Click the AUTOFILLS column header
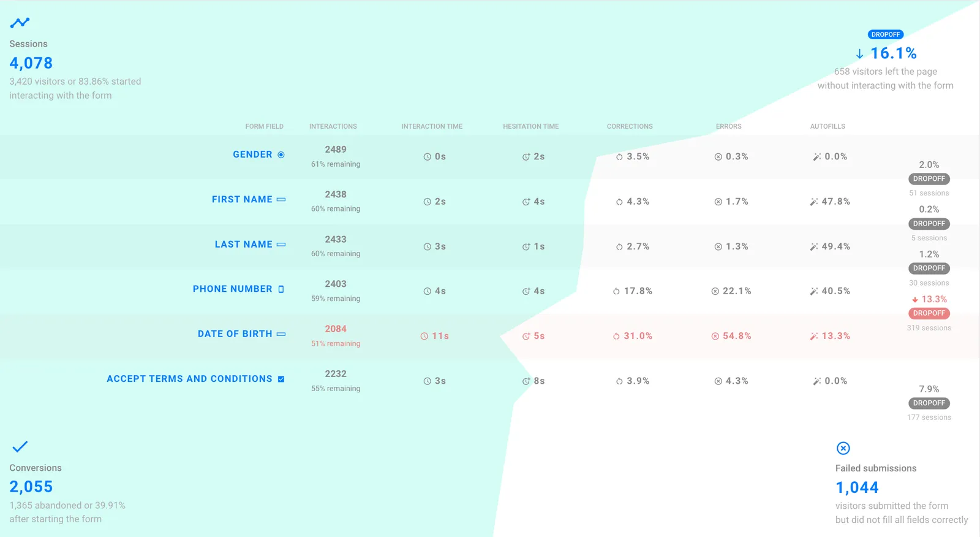980x537 pixels. [x=827, y=126]
